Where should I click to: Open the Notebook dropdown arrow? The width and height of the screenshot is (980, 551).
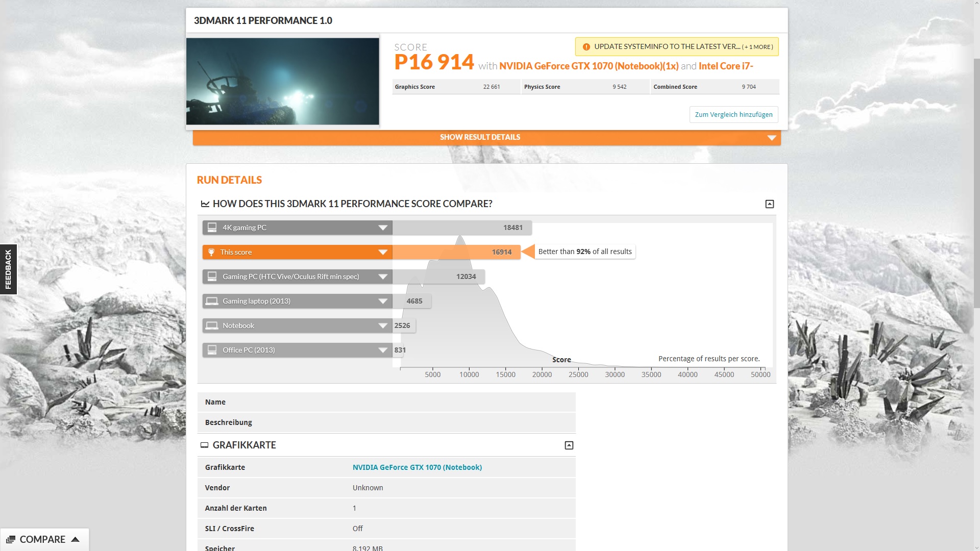pos(383,325)
